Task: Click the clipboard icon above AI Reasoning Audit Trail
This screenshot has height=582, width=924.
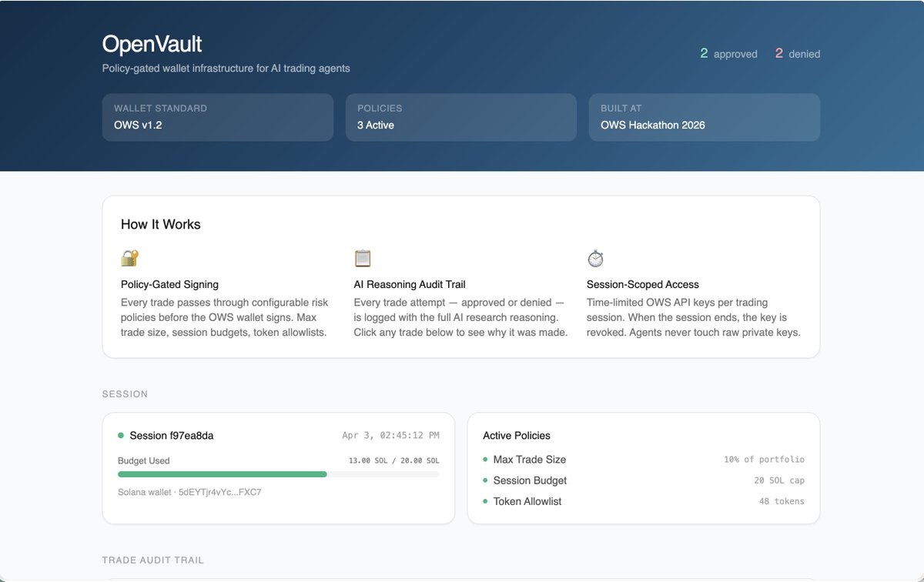Action: (363, 258)
